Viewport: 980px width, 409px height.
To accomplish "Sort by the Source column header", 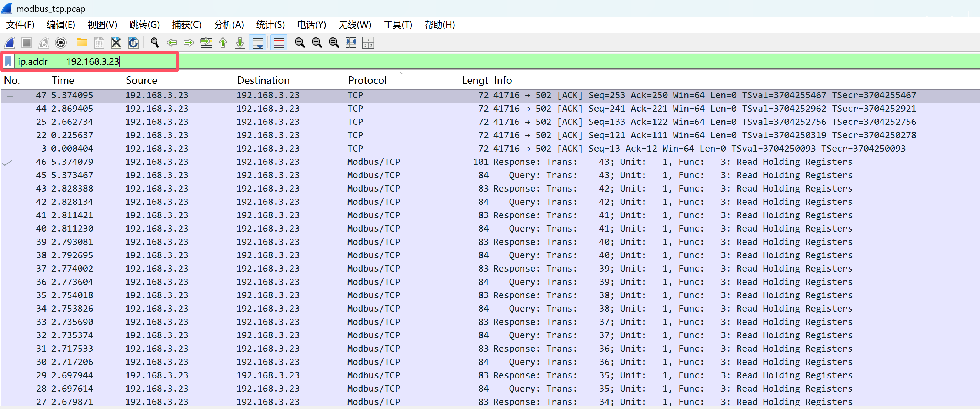I will [x=178, y=80].
